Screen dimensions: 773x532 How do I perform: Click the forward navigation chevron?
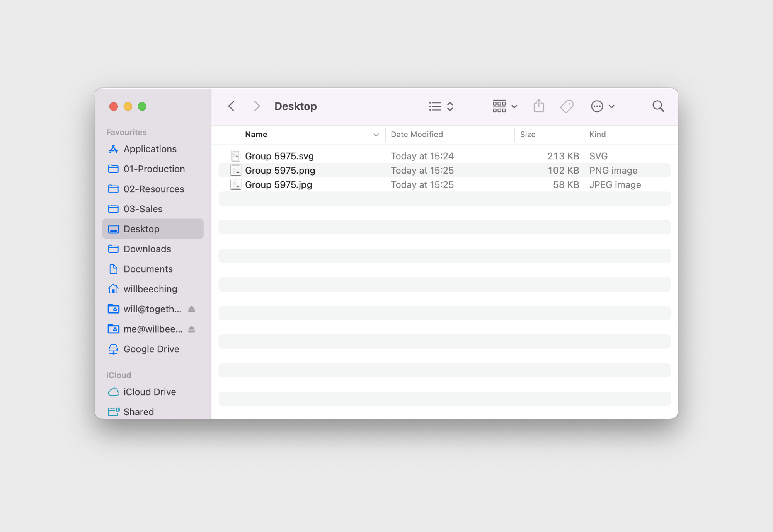coord(257,106)
